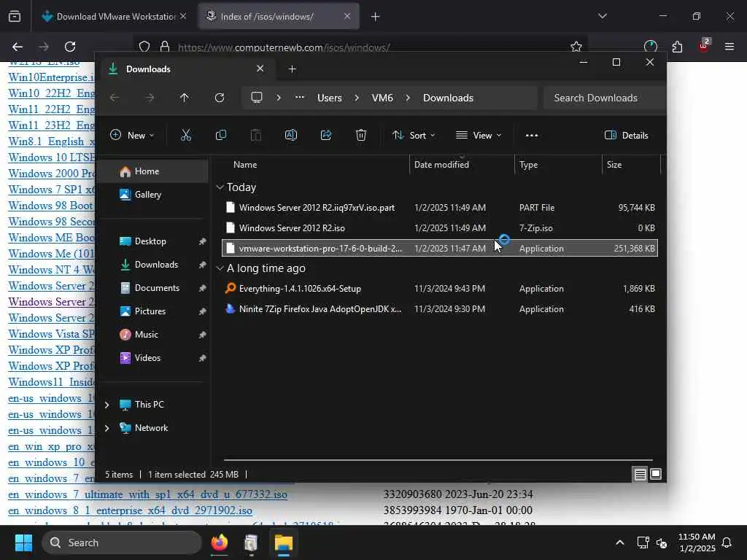747x560 pixels.
Task: Switch to details list view icon in status bar
Action: coord(640,474)
